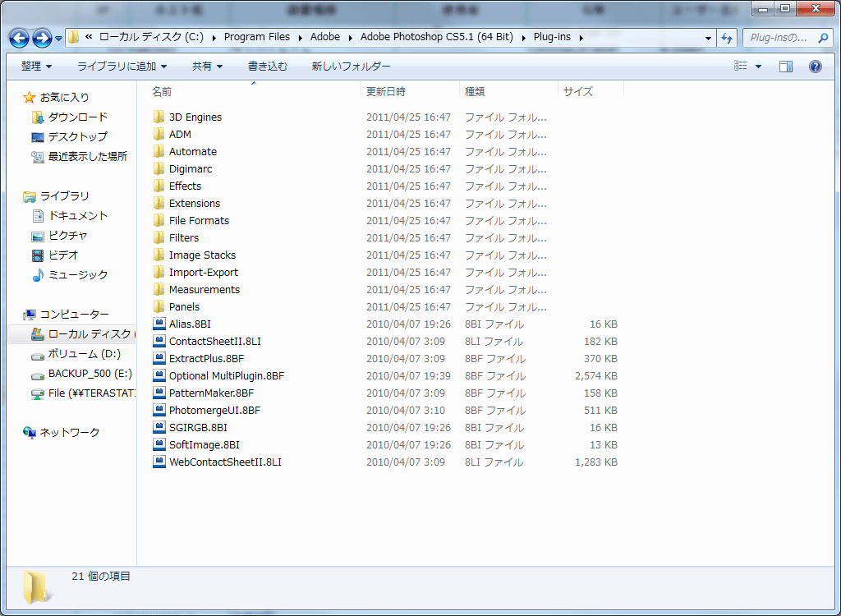The image size is (841, 616).
Task: Select the Image Stacks folder icon
Action: [159, 255]
